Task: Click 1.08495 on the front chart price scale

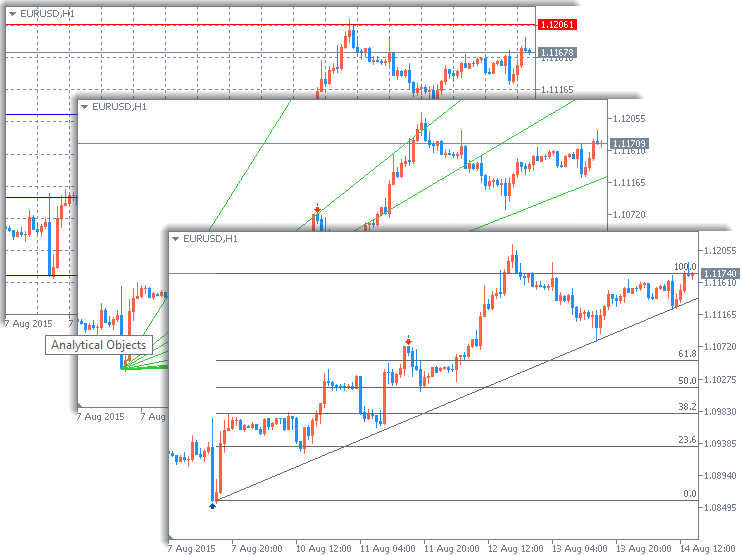Action: pos(720,508)
